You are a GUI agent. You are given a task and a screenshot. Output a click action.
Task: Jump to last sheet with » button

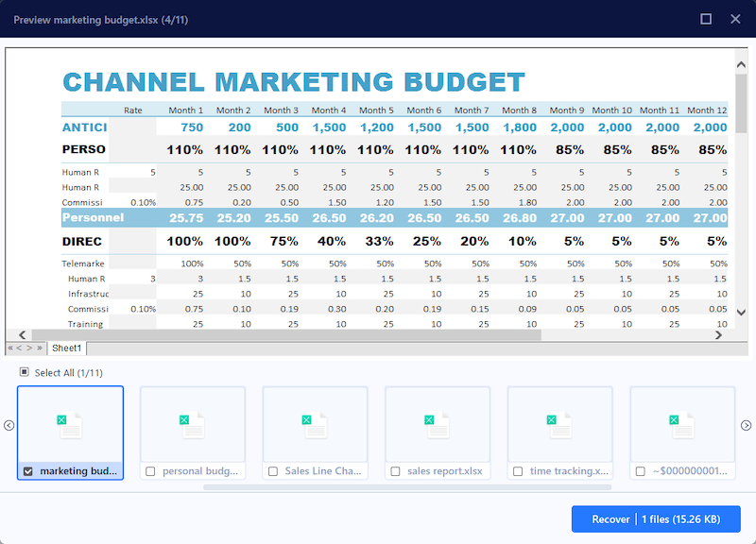39,348
